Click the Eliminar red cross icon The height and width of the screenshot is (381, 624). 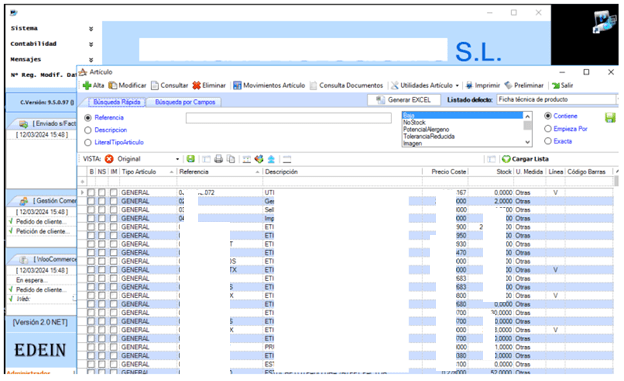pyautogui.click(x=196, y=86)
